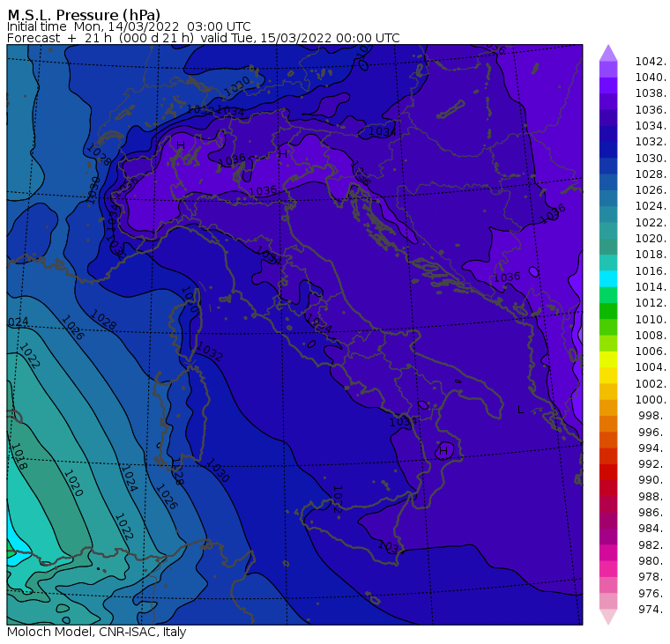
Task: Pick the yellow band between 1004 and 1006
Action: pyautogui.click(x=608, y=359)
